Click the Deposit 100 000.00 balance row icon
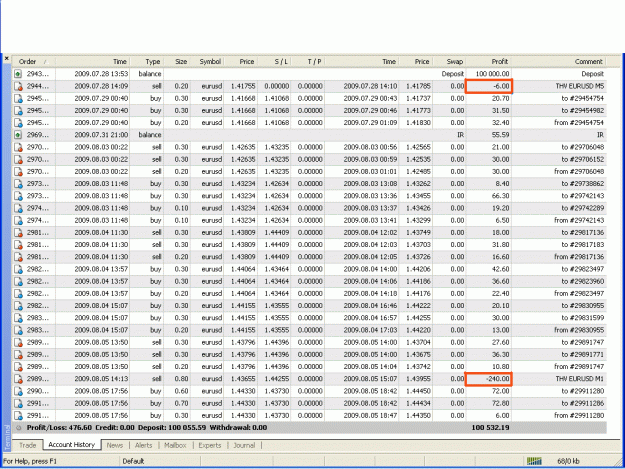Screen dimensions: 625x469 [x=18, y=74]
